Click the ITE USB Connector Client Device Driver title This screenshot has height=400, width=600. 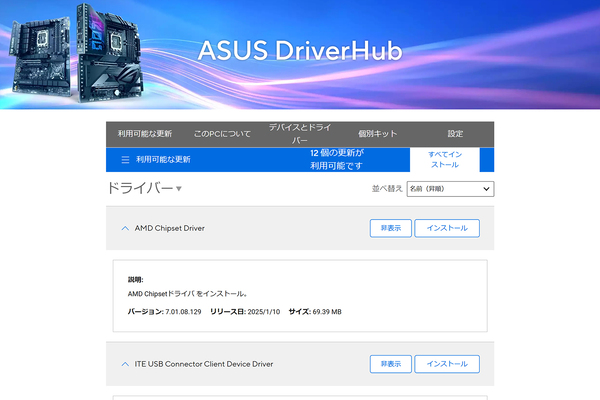point(204,364)
